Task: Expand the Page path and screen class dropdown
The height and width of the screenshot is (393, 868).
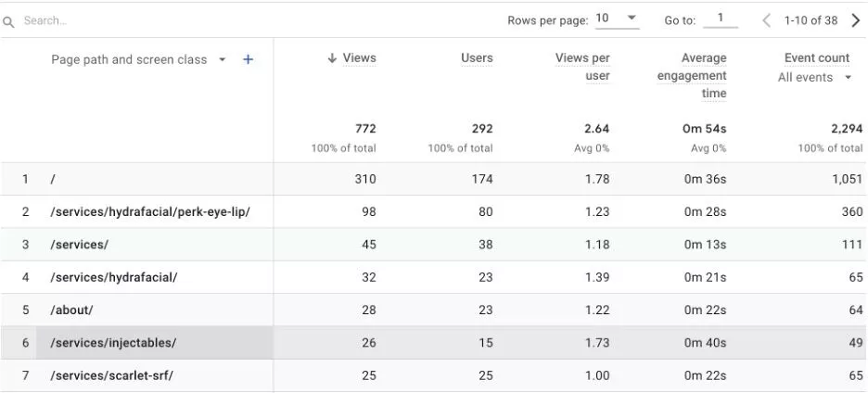Action: click(223, 59)
